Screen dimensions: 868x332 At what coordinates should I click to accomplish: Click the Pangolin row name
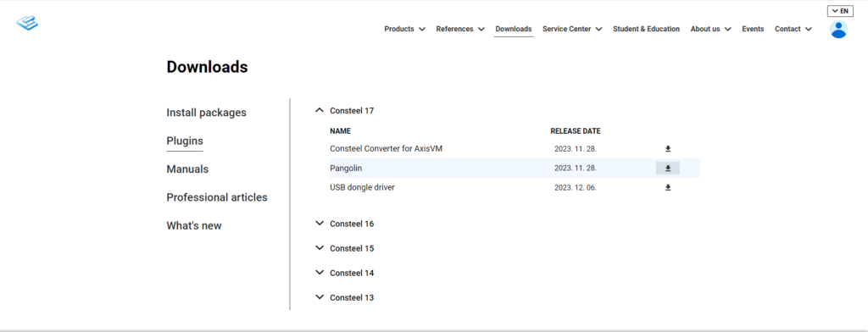tap(346, 169)
